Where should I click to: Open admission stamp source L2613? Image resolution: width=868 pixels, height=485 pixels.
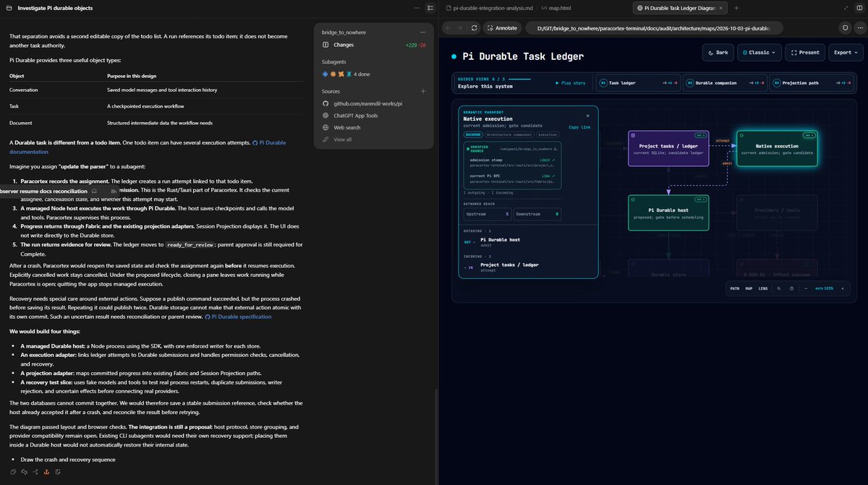547,160
